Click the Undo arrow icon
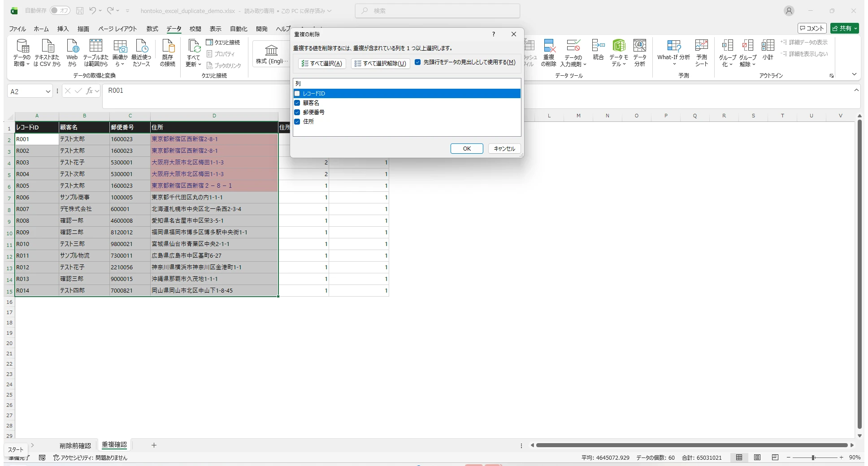Screen dimensions: 868x466 [x=93, y=10]
